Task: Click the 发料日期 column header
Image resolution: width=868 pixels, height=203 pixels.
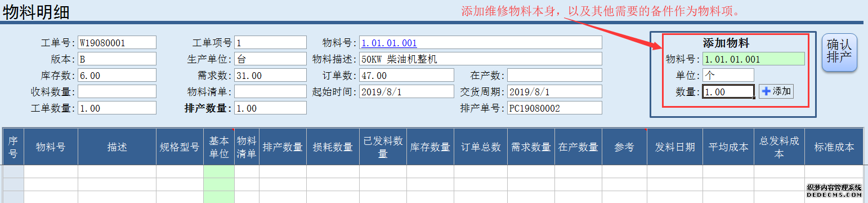Action: (674, 147)
